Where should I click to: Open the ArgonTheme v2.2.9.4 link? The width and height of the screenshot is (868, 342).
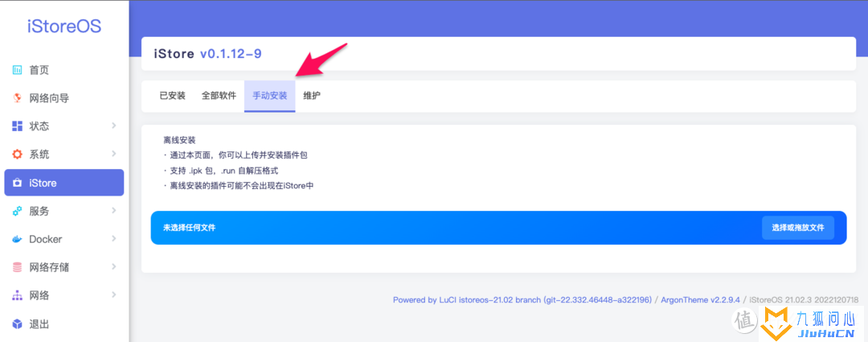pos(700,300)
